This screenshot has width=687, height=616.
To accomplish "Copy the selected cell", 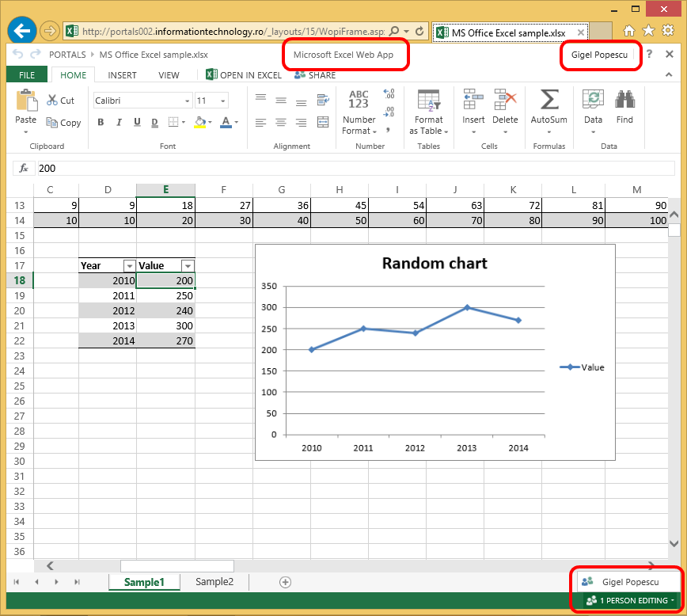I will click(x=63, y=123).
